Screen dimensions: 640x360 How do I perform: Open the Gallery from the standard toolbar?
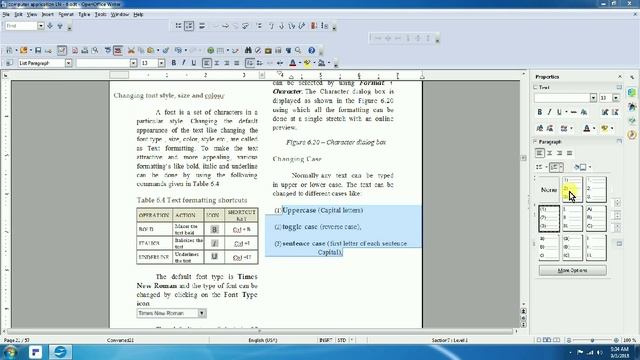coord(268,50)
